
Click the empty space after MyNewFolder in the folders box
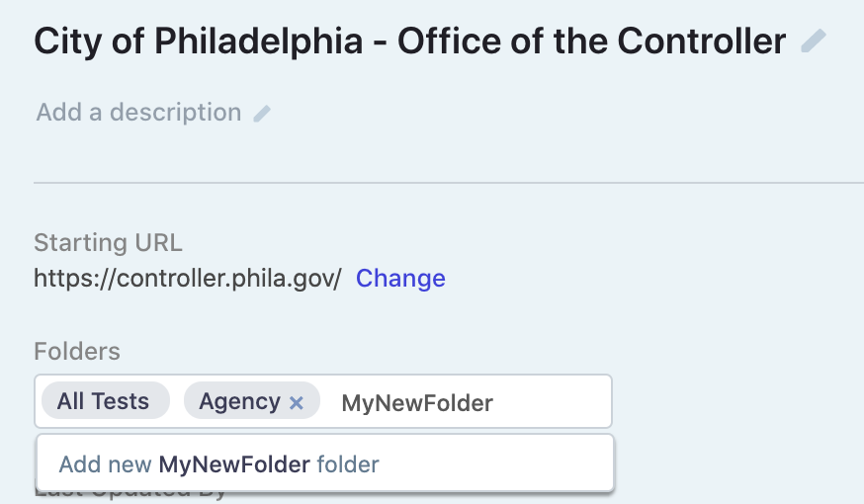(554, 402)
